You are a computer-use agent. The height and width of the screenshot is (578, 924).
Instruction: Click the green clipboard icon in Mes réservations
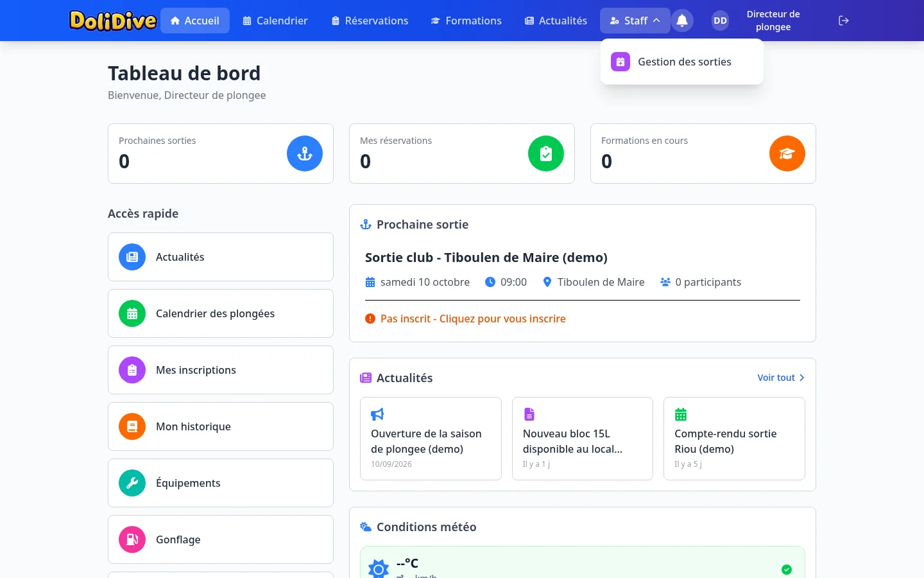tap(546, 153)
